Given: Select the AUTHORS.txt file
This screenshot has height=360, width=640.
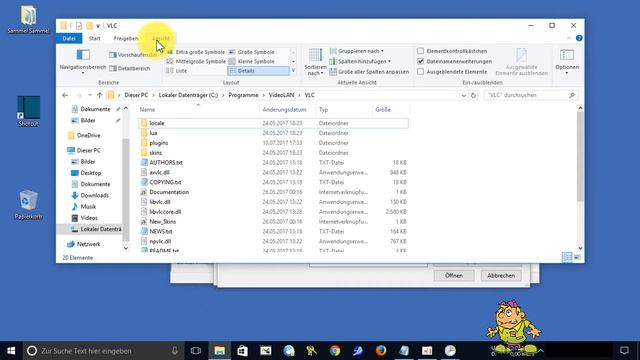Looking at the screenshot, I should tap(166, 162).
